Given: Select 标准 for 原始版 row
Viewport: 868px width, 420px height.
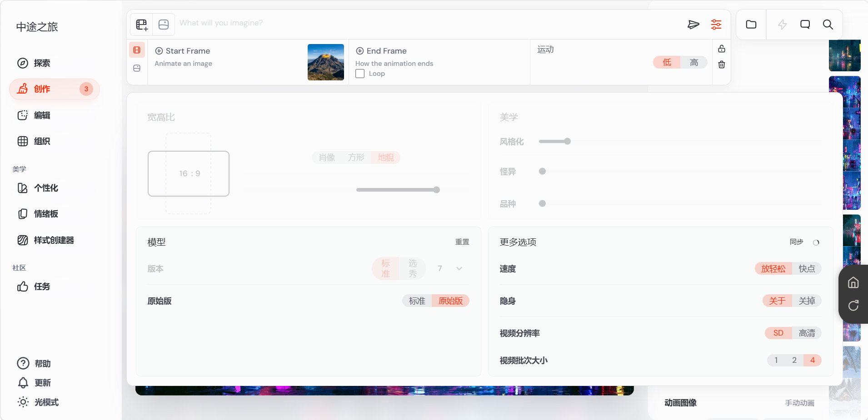Looking at the screenshot, I should click(x=417, y=301).
